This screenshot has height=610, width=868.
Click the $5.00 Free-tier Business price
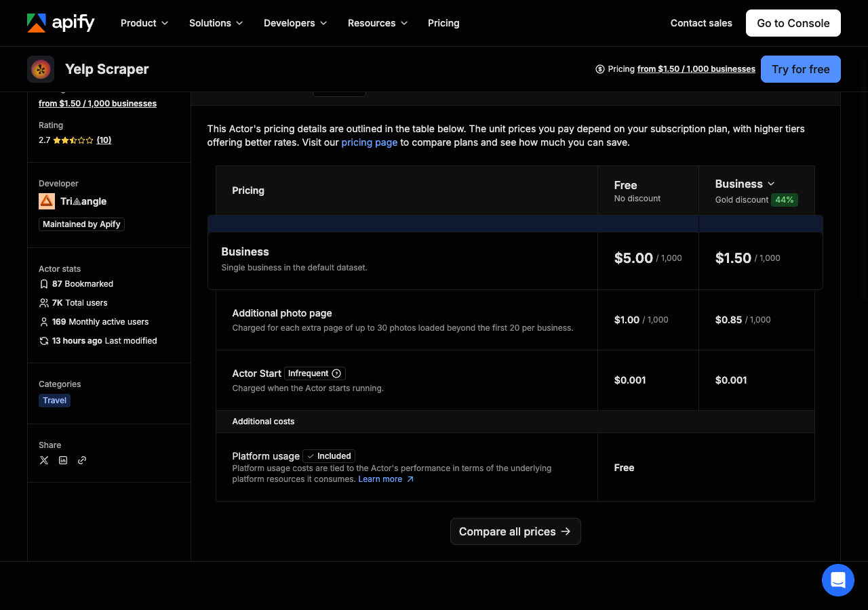point(633,258)
